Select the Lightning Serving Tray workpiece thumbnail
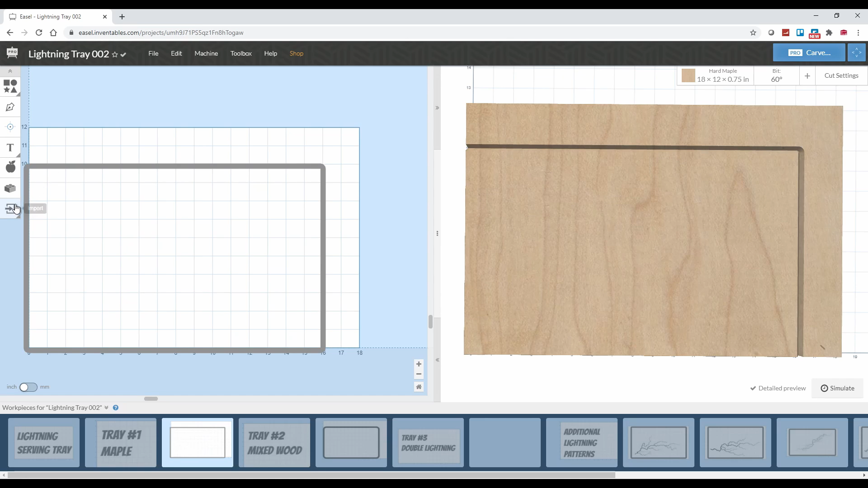 point(44,442)
